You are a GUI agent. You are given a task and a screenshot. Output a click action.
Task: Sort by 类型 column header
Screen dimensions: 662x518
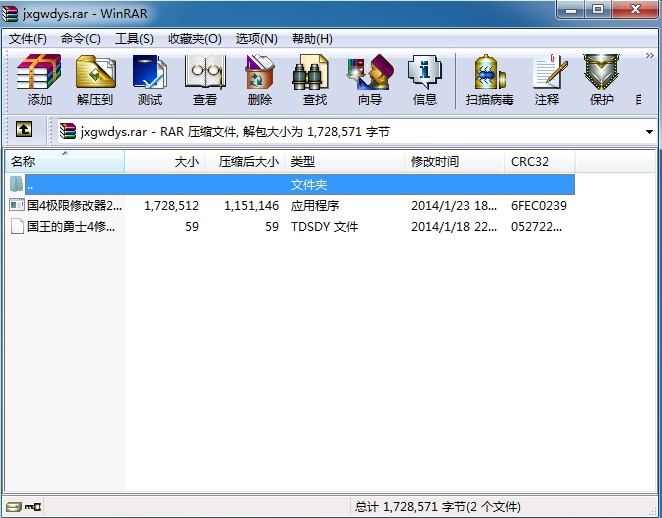pyautogui.click(x=345, y=161)
